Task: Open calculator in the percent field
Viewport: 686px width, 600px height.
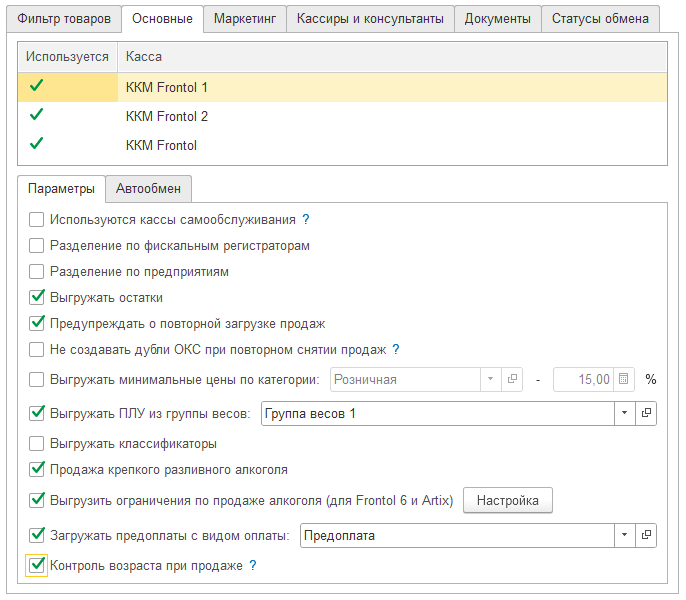Action: (x=624, y=380)
